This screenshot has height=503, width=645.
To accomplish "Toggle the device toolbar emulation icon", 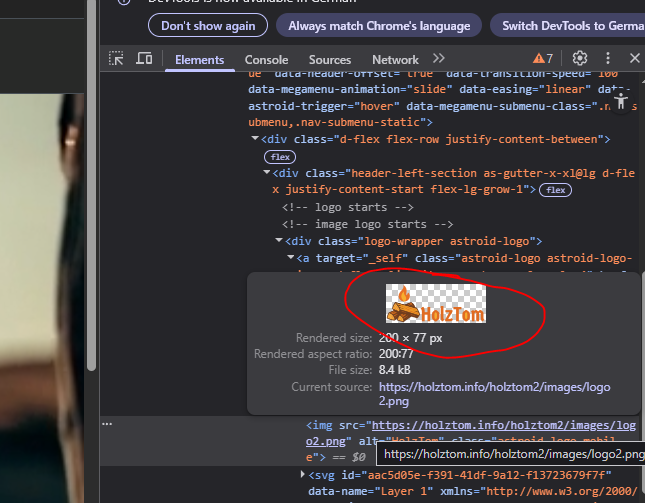I will coord(144,59).
